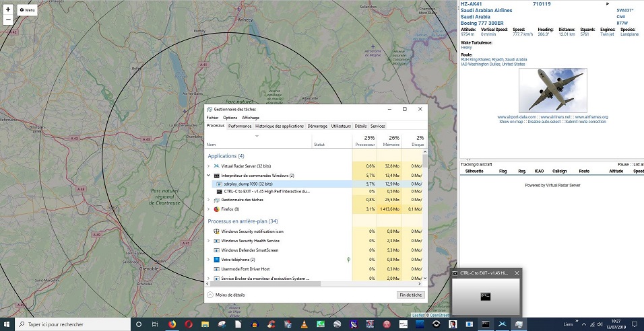Expand the Windows Security Health Service row

[208, 241]
